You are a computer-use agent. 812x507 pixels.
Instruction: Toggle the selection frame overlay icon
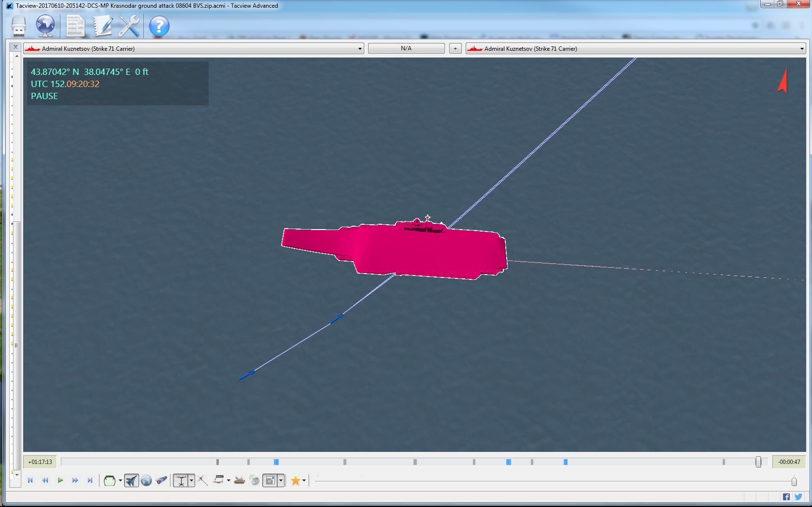tap(271, 480)
